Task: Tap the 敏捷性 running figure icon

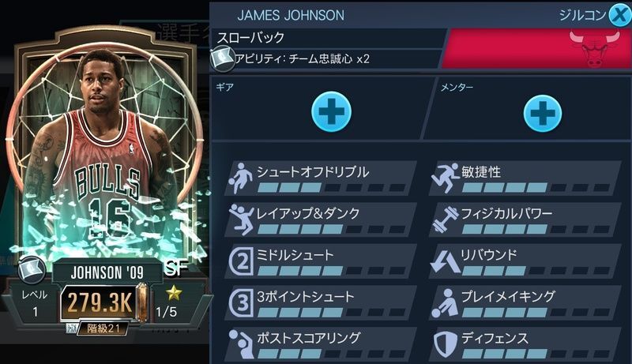Action: tap(446, 178)
